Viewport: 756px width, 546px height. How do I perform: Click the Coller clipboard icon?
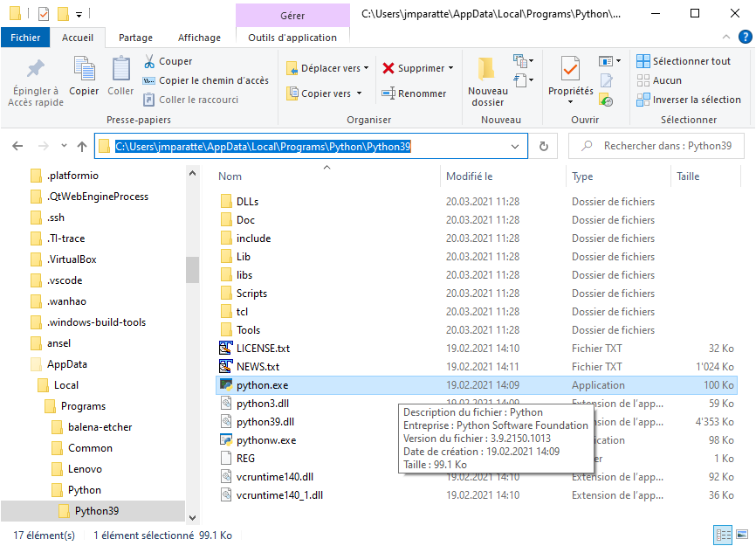(x=120, y=69)
